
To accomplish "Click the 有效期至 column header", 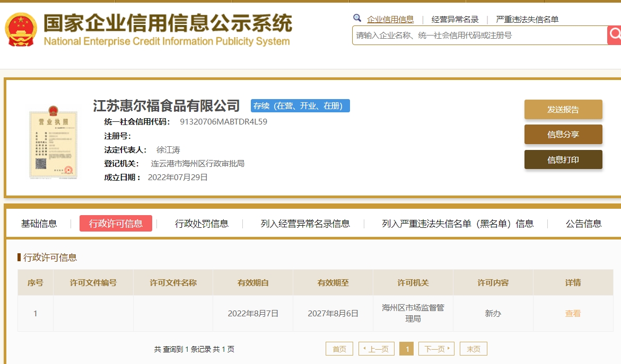I will [333, 282].
